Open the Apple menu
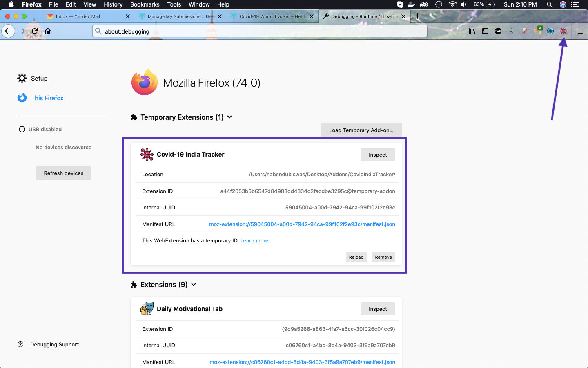The image size is (588, 368). 11,4
